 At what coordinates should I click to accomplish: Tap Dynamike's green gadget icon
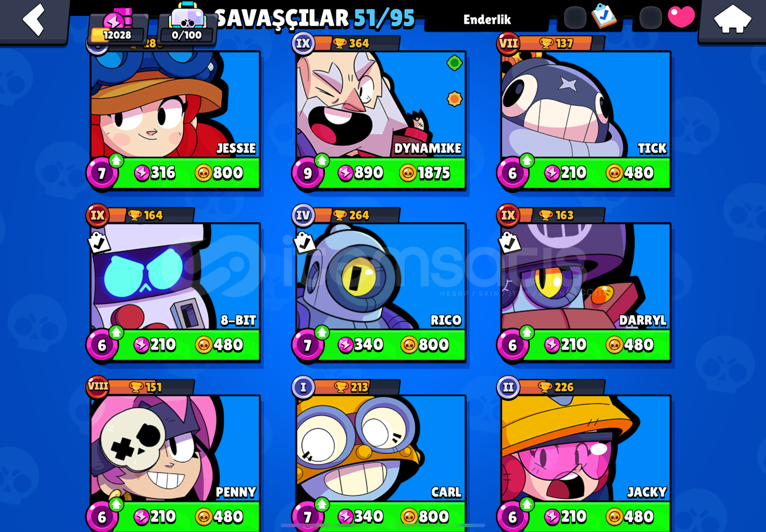454,63
